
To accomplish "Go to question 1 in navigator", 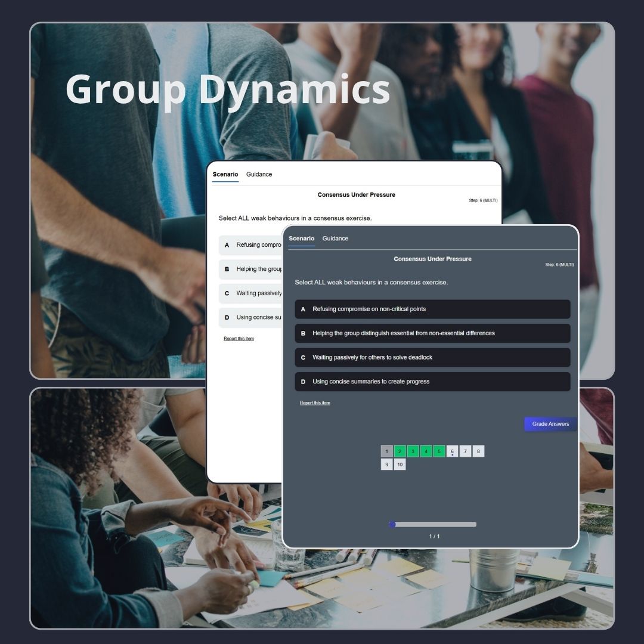I will click(x=387, y=451).
